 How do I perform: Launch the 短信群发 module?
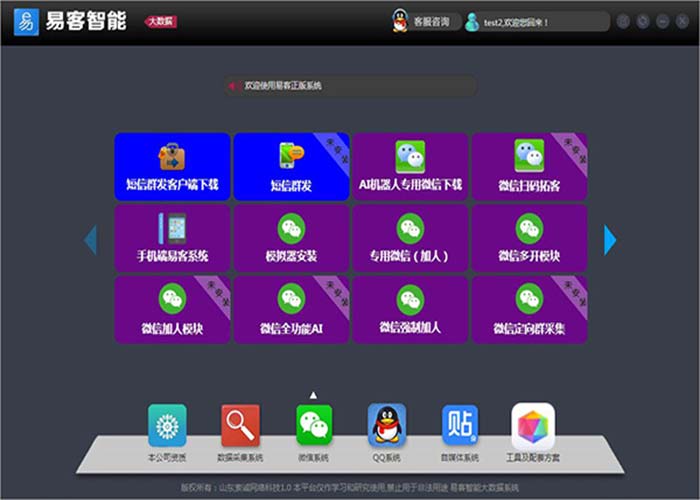click(x=291, y=167)
